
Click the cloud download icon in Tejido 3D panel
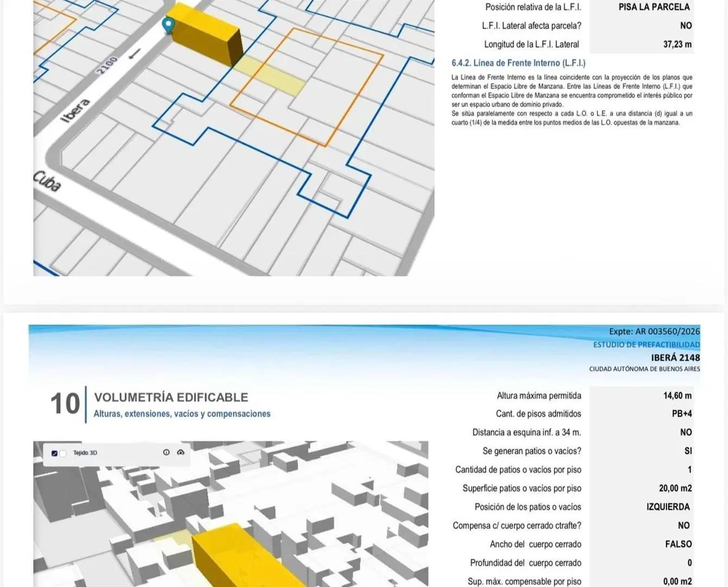point(181,452)
